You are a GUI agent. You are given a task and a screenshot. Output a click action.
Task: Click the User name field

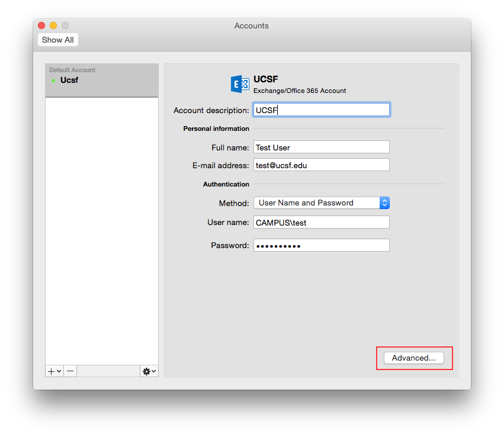click(322, 223)
